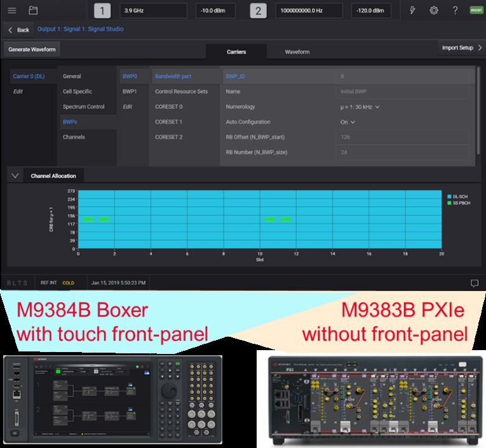Open the Spectrum Control section

pyautogui.click(x=88, y=107)
